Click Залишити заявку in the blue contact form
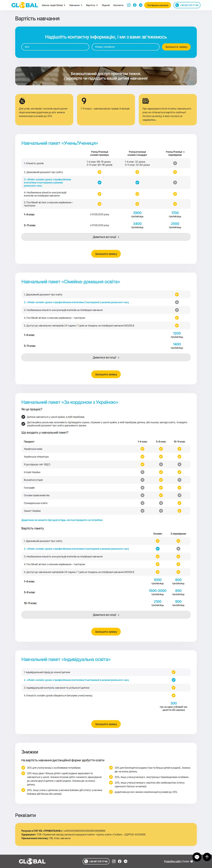Image resolution: width=212 pixels, height=868 pixels. [176, 47]
